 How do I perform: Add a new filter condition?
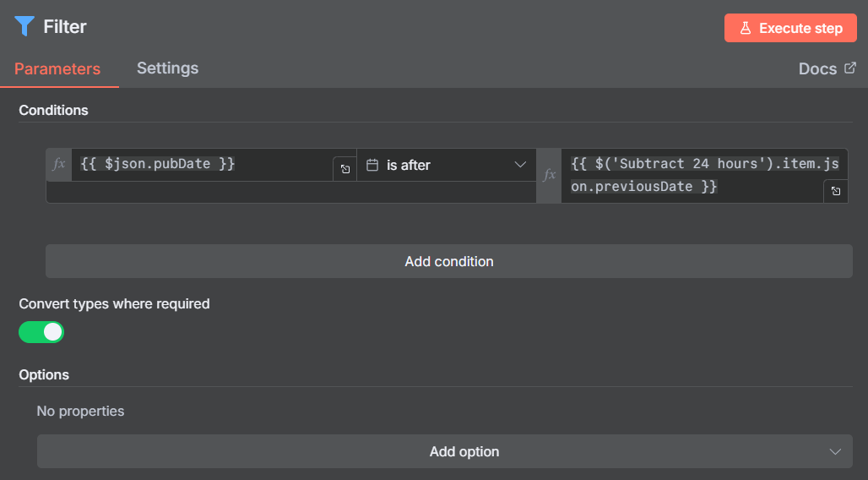pyautogui.click(x=448, y=261)
